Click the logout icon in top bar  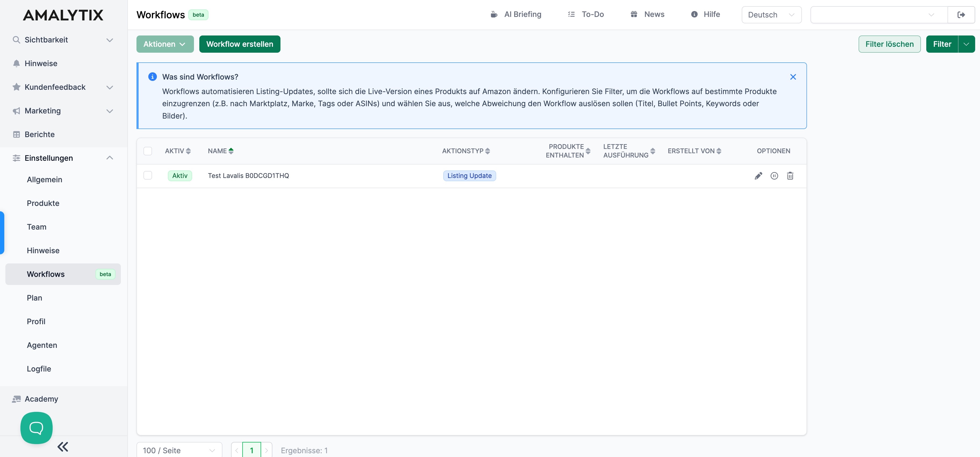click(x=961, y=15)
